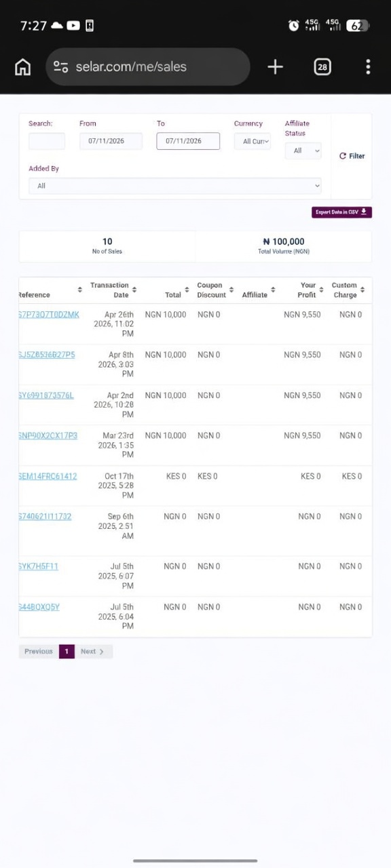Open the browser three-dot menu
Screen dimensions: 391x868
(368, 66)
